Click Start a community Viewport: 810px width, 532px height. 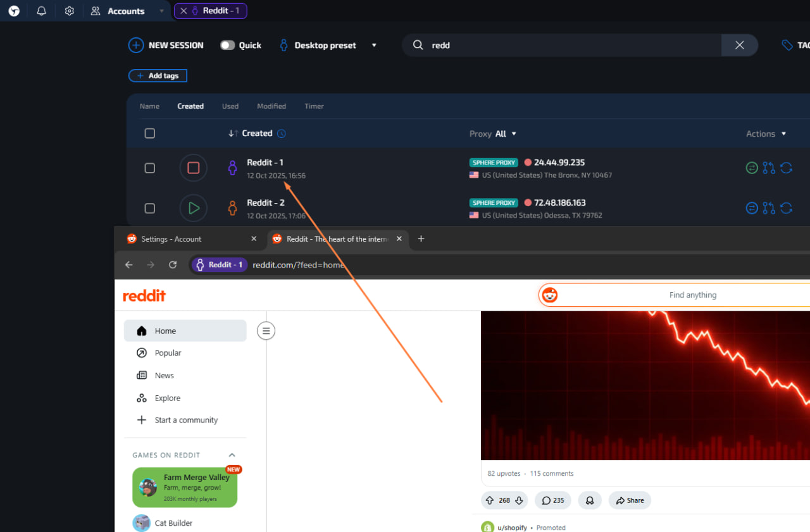185,420
